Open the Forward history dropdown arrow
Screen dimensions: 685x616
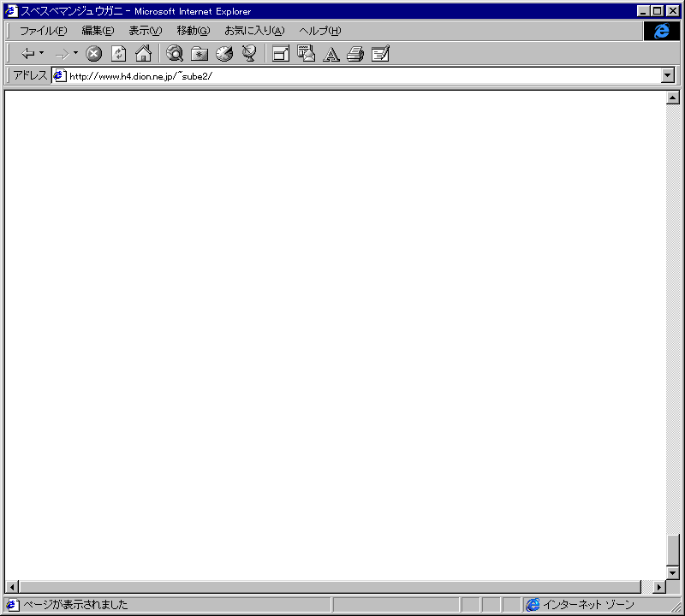point(75,53)
